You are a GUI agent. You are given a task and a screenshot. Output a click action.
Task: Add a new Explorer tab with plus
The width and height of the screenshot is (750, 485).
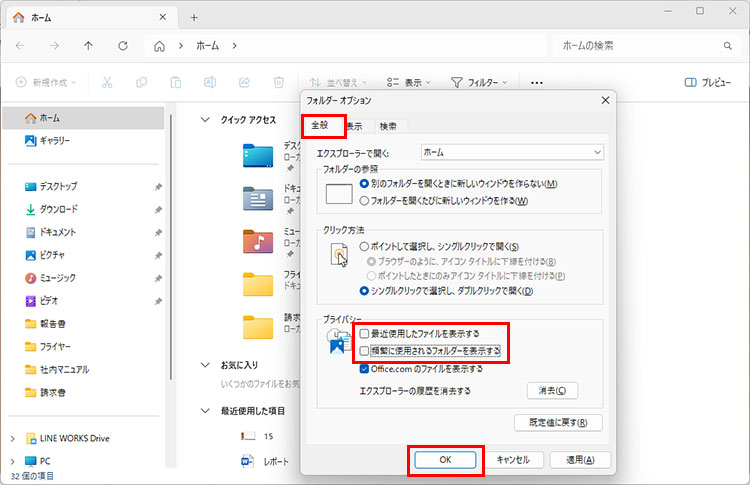194,18
